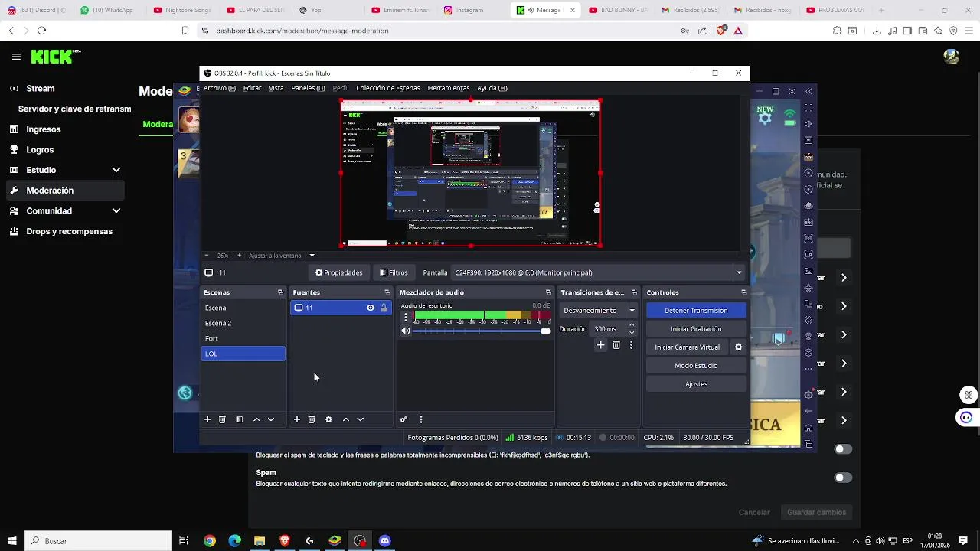Open Audio del escritorio options dots

[x=406, y=317]
